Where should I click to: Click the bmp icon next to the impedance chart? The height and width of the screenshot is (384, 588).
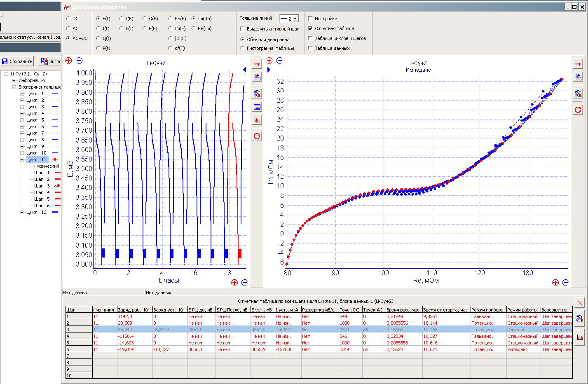click(x=578, y=63)
